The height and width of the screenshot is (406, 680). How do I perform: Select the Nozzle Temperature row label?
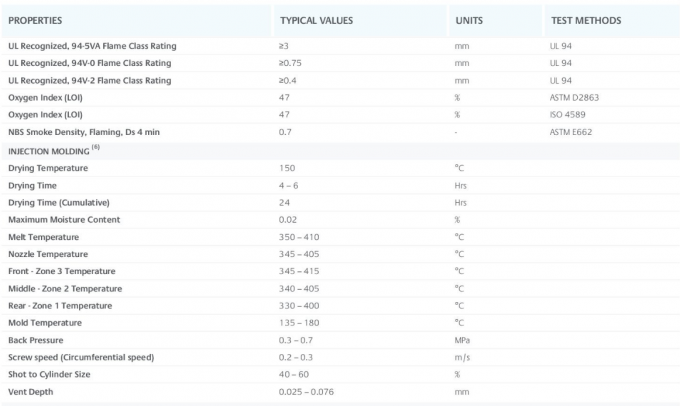coord(48,254)
